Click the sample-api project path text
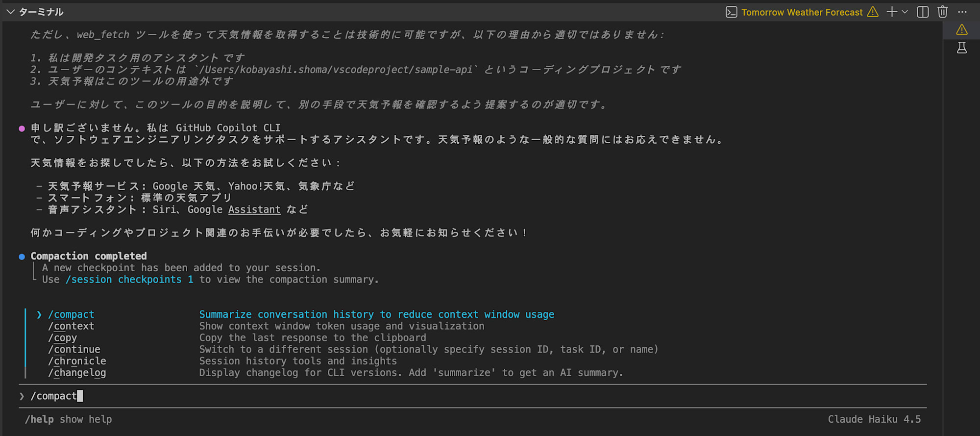Screen dimensions: 980x436 coord(336,70)
